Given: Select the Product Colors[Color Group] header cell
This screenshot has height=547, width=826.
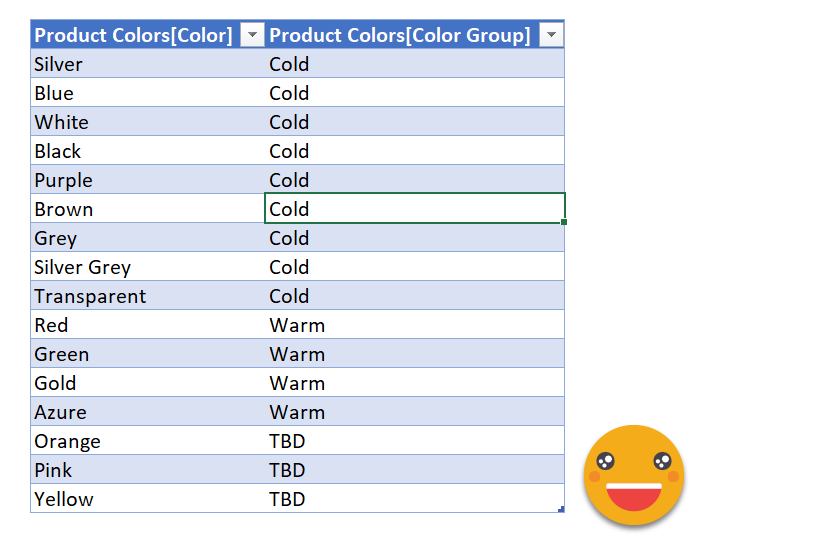Looking at the screenshot, I should coord(400,36).
